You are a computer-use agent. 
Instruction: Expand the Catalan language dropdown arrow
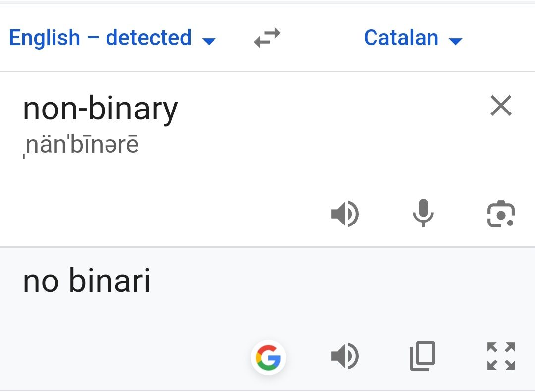point(455,41)
